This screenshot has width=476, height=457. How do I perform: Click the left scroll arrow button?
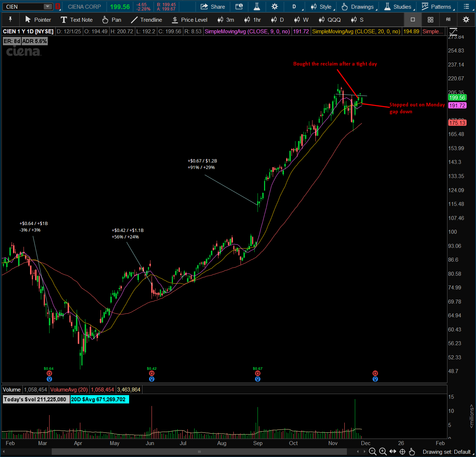pos(4,452)
